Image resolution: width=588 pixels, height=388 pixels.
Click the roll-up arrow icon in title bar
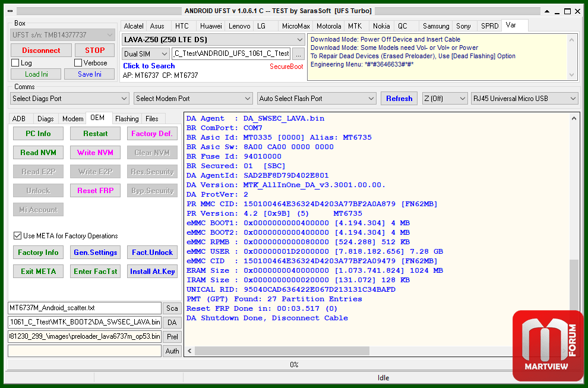tap(547, 11)
